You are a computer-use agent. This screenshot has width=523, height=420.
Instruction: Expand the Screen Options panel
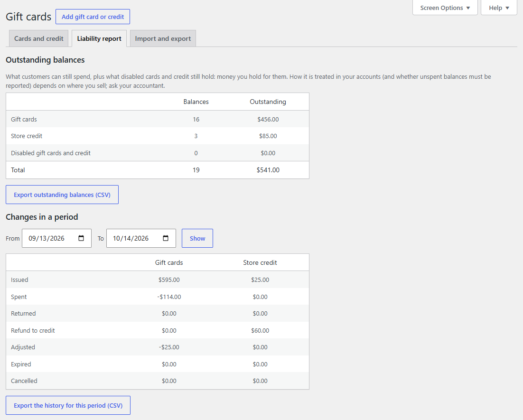445,8
